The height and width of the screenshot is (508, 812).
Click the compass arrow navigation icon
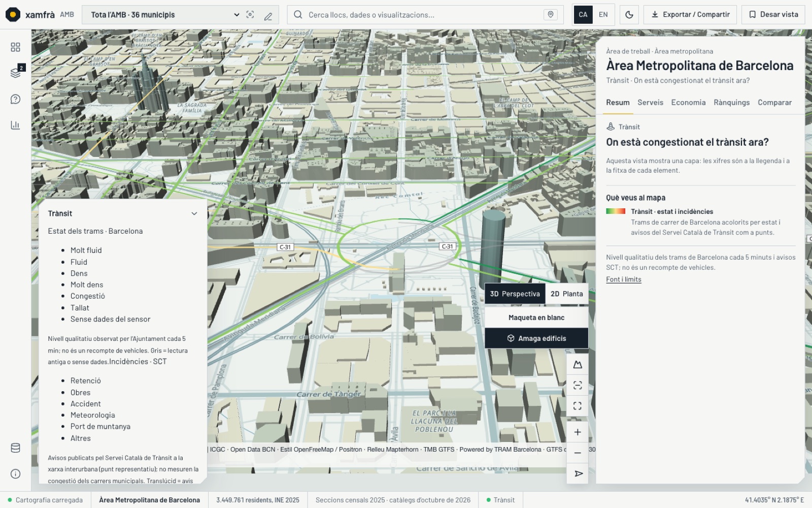[578, 473]
